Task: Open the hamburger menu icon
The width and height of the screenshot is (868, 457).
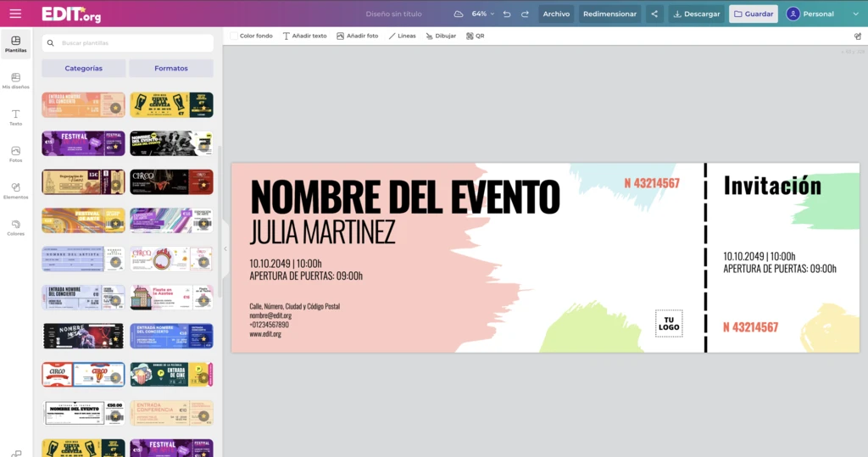Action: pos(15,14)
